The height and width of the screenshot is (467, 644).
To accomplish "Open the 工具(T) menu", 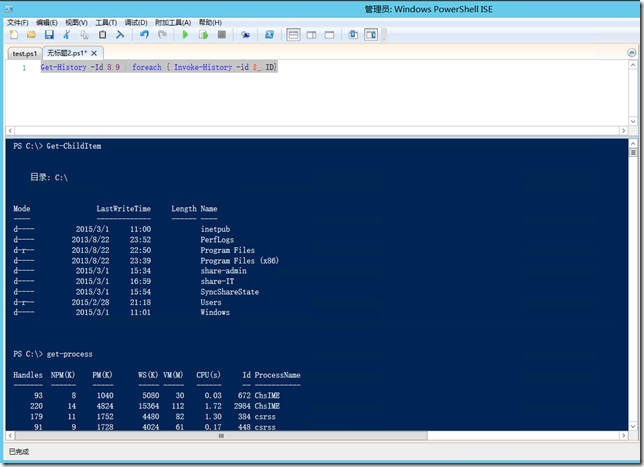I will click(x=106, y=23).
